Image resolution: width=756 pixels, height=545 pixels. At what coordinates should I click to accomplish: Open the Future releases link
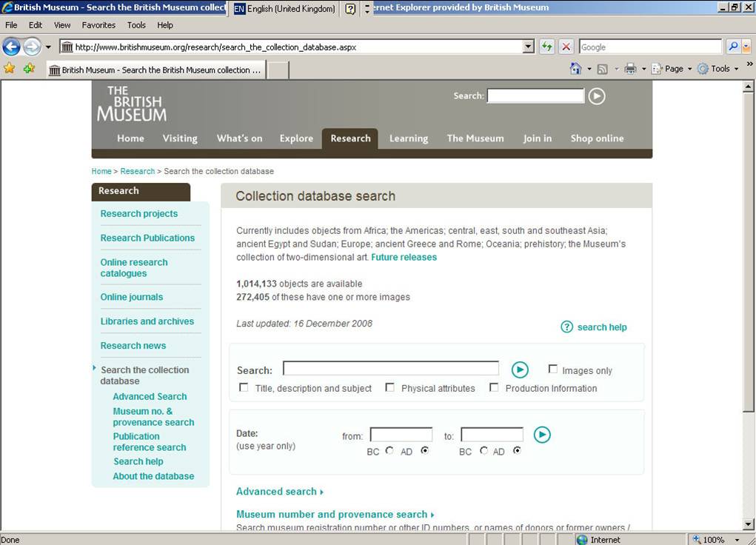pos(404,257)
